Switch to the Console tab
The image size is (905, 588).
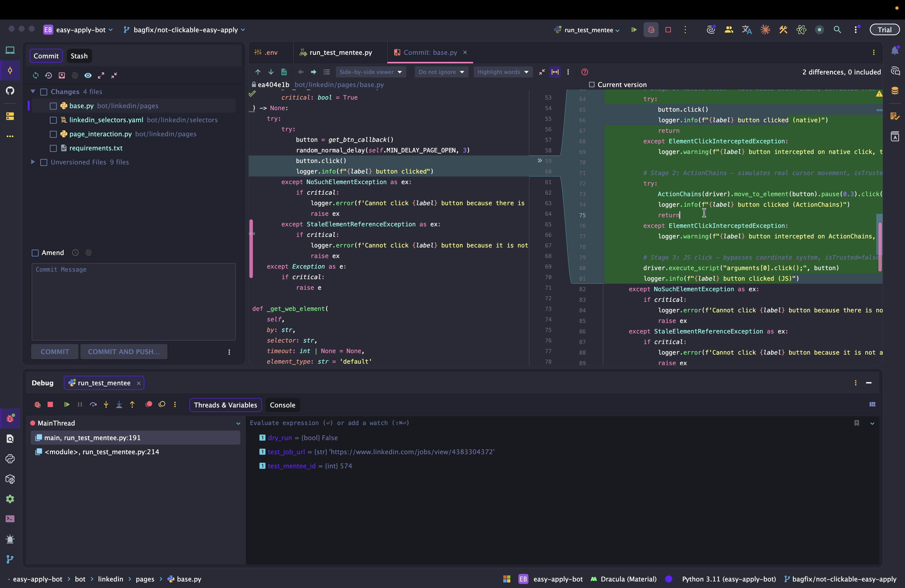click(282, 405)
